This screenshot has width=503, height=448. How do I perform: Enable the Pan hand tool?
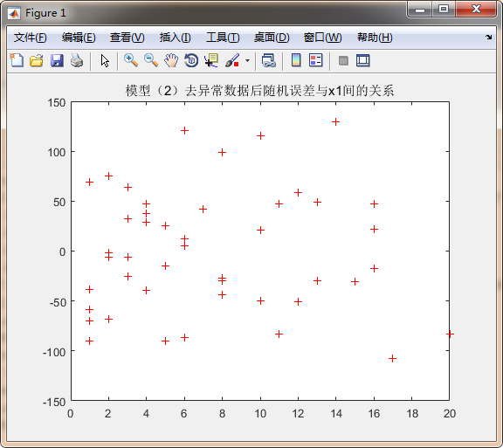pos(171,60)
